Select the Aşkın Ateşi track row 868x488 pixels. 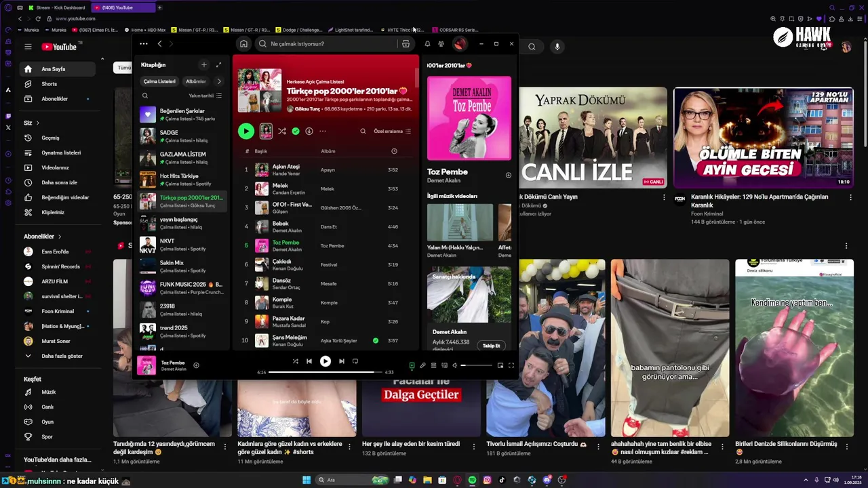tap(325, 170)
